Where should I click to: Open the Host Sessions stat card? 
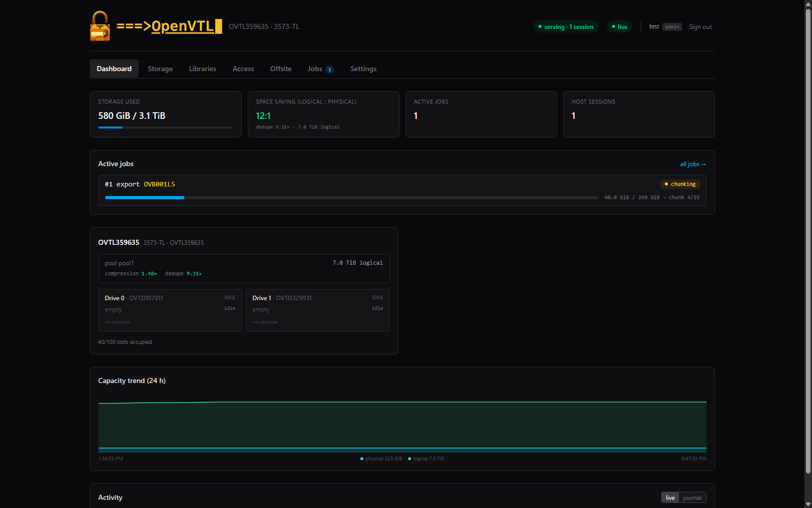coord(639,114)
